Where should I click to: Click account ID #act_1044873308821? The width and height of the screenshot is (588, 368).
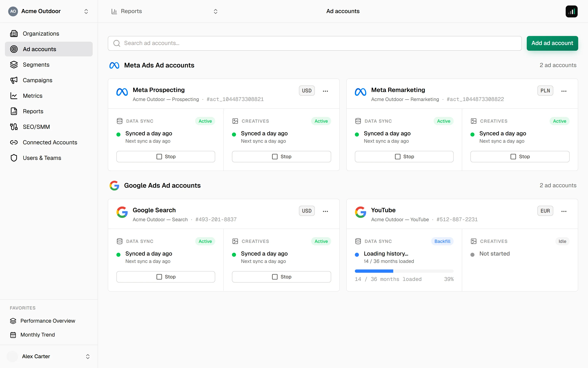point(235,99)
